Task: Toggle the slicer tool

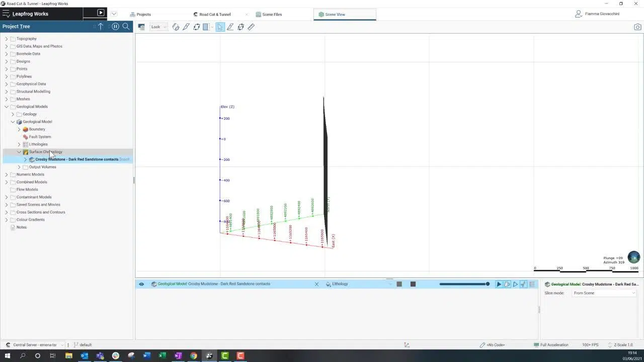Action: tap(205, 27)
